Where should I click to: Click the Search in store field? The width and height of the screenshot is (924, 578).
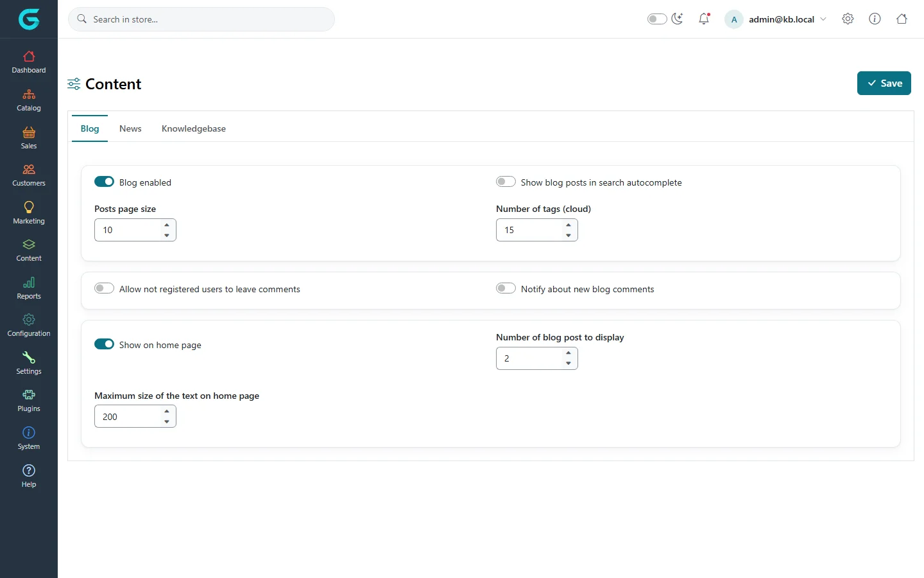(201, 19)
